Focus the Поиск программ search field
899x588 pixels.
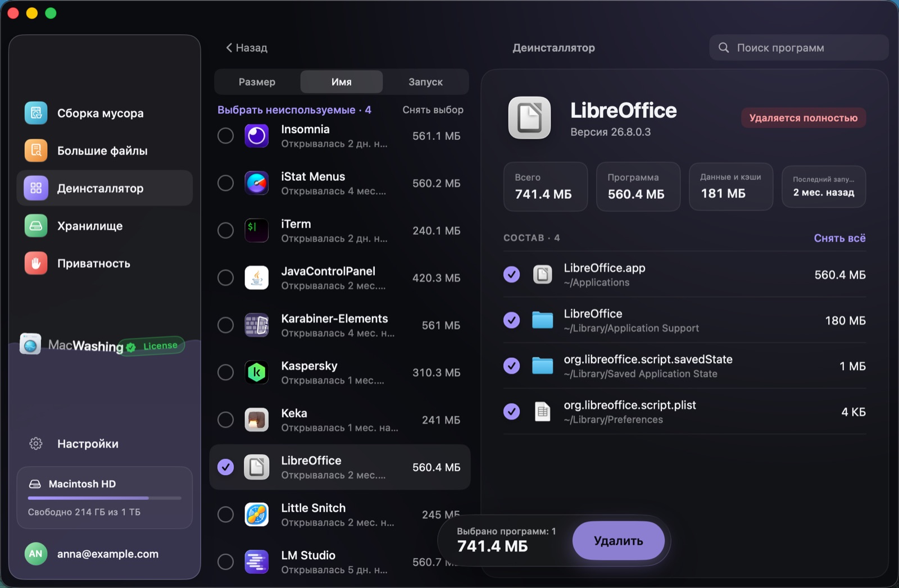click(x=798, y=48)
